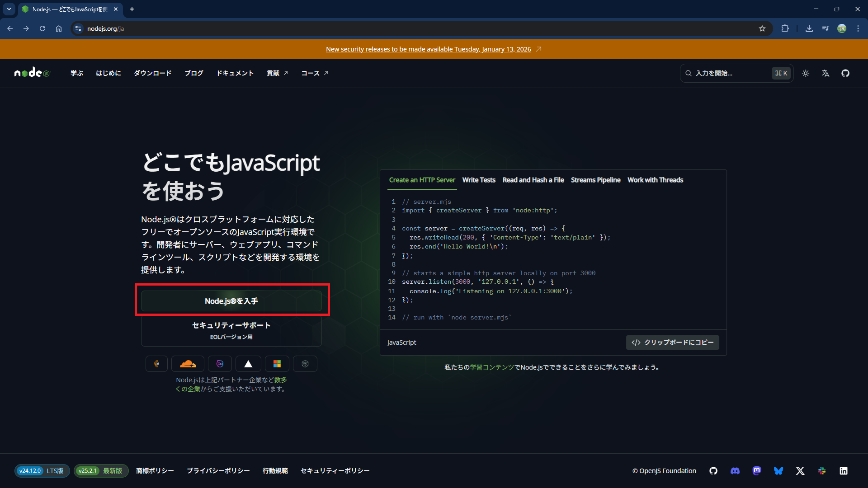Viewport: 868px width, 488px height.
Task: Click inside the 入力を開始 search field
Action: 728,73
